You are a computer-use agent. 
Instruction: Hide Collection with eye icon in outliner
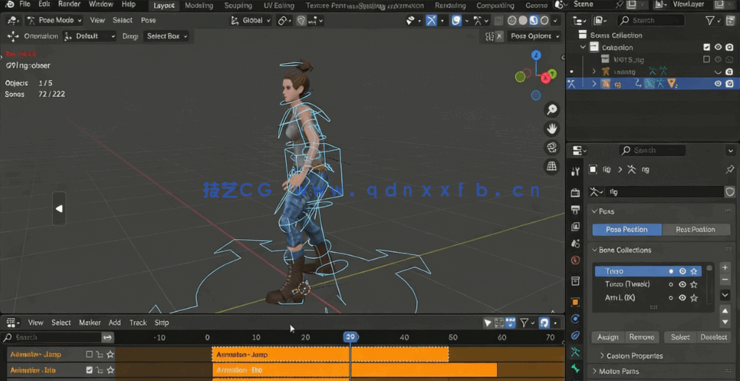(718, 47)
